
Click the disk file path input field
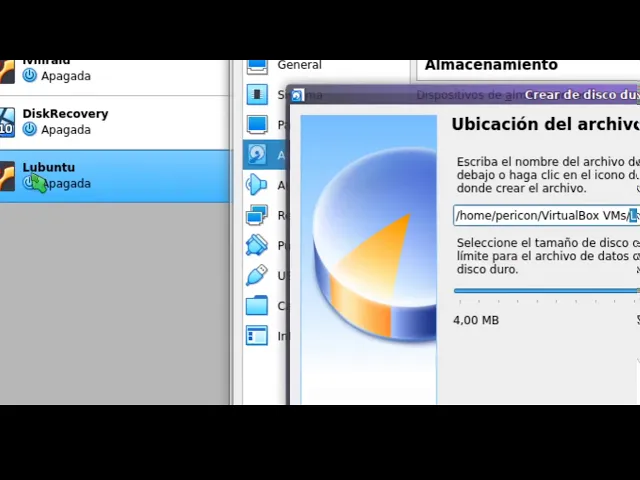point(547,215)
